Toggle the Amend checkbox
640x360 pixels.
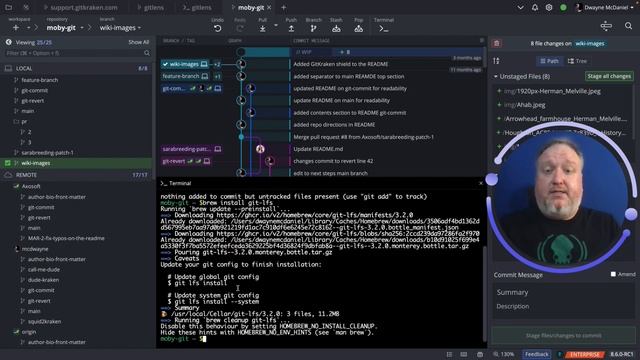click(x=613, y=274)
